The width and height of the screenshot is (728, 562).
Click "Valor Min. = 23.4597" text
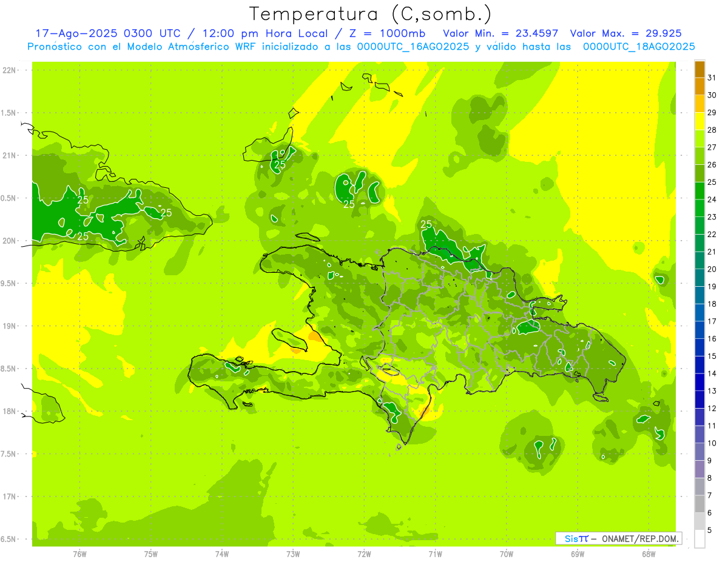(500, 34)
